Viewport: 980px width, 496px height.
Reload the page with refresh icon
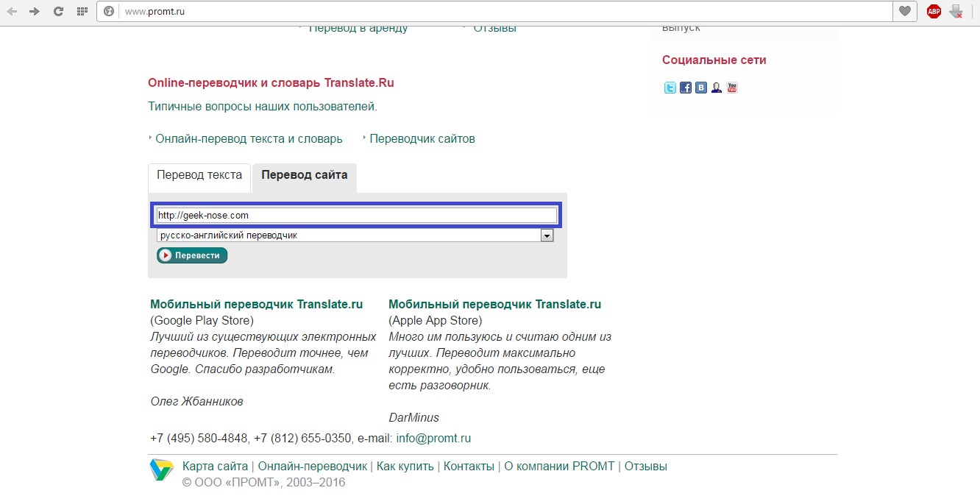58,11
